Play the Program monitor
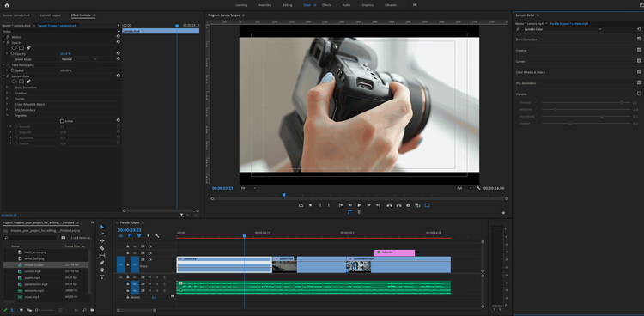The height and width of the screenshot is (316, 644). click(360, 205)
